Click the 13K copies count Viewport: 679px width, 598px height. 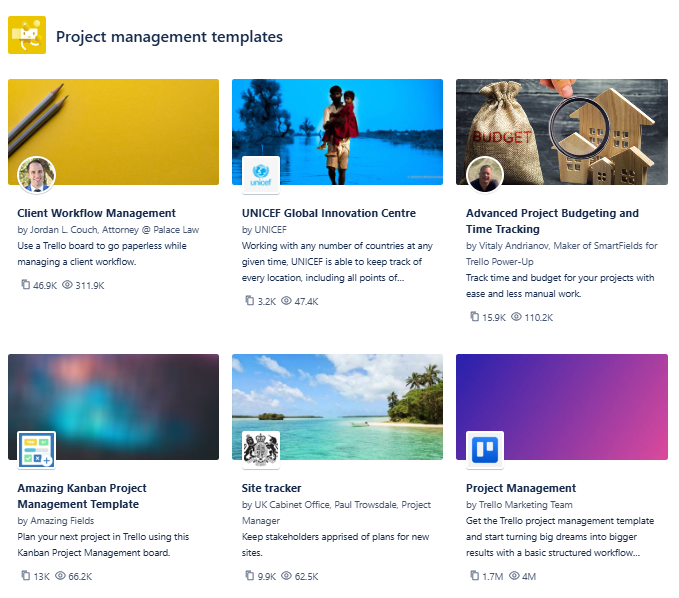click(x=42, y=576)
